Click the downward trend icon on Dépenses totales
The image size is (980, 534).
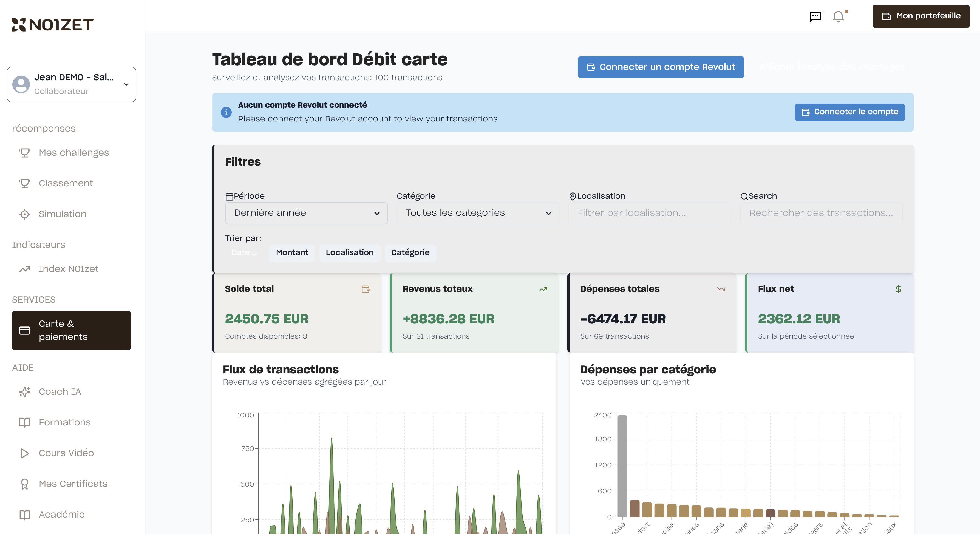pos(721,289)
